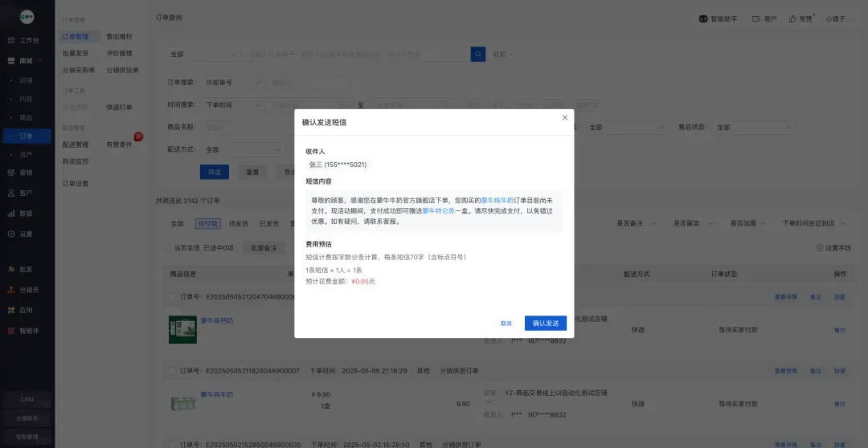Open the 售后状态 全部 dropdown
Screen dimensions: 868x448
(x=754, y=127)
